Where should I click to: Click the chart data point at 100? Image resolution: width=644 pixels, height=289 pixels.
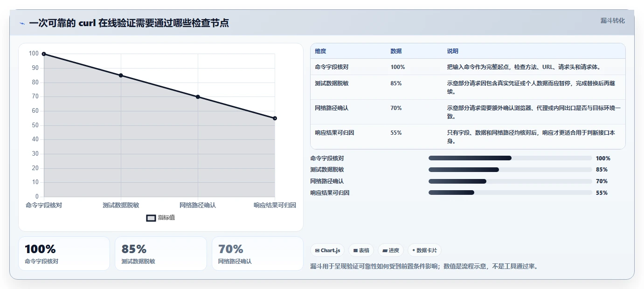[x=44, y=54]
